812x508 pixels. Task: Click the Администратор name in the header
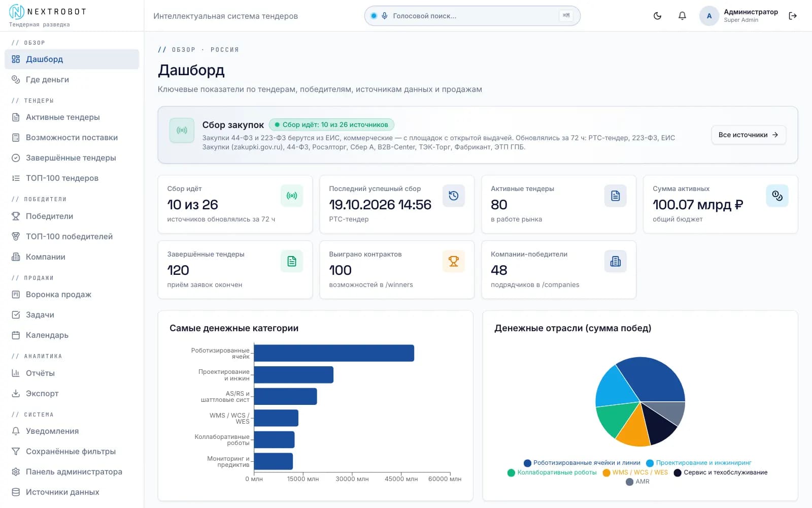(751, 12)
